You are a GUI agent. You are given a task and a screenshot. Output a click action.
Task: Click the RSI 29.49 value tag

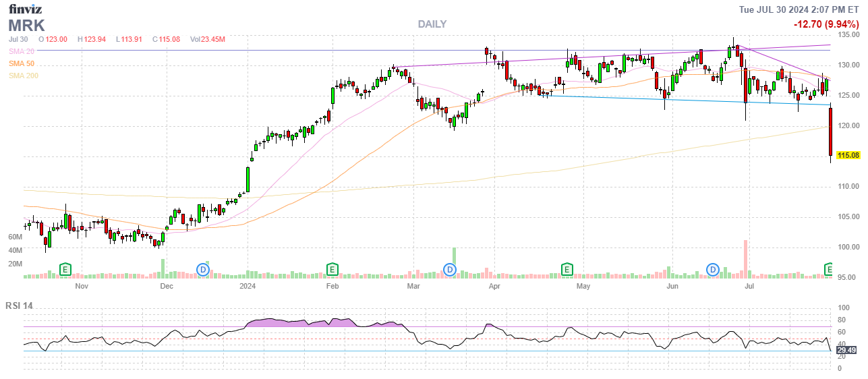[846, 350]
